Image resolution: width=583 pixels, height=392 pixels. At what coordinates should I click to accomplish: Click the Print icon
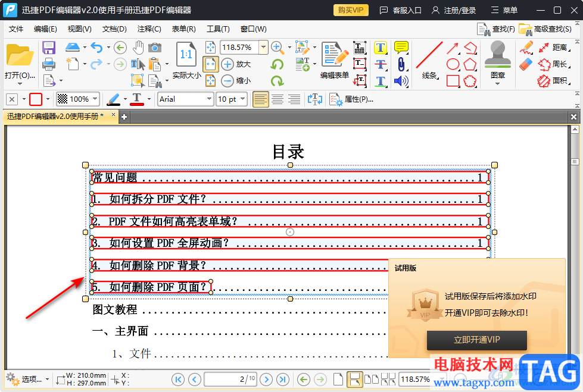tap(49, 64)
